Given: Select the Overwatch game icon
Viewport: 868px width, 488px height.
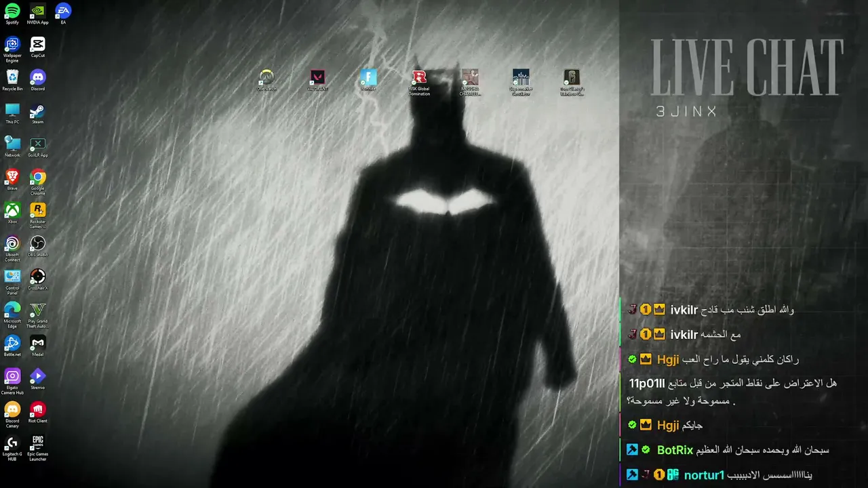Looking at the screenshot, I should tap(267, 80).
